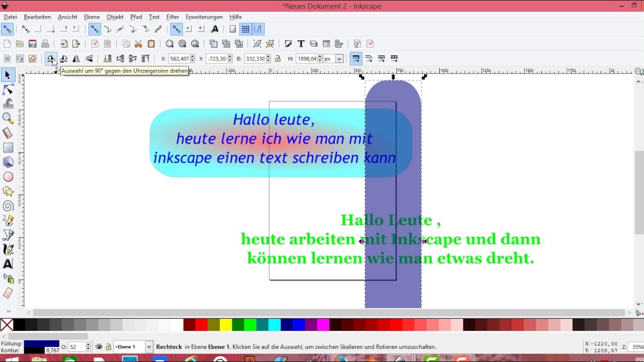The height and width of the screenshot is (362, 644).
Task: Click the New document icon
Action: 7,44
